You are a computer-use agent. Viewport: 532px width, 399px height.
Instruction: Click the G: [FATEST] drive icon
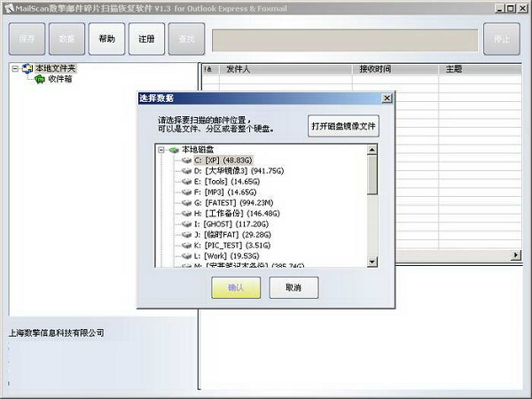[x=185, y=202]
